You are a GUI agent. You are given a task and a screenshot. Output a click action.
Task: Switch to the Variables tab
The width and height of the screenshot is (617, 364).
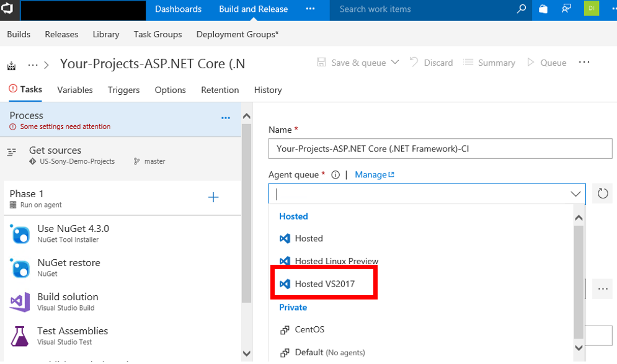[x=75, y=90]
